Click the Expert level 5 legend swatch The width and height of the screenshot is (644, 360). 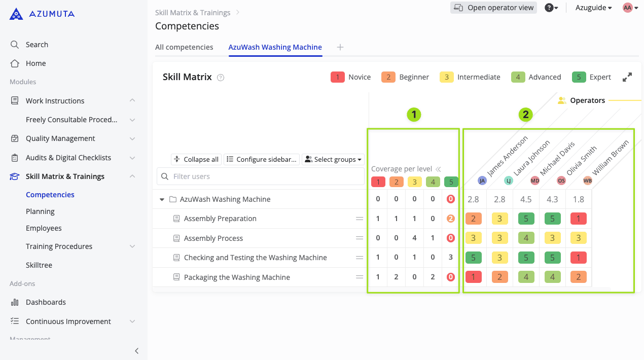[x=579, y=77]
